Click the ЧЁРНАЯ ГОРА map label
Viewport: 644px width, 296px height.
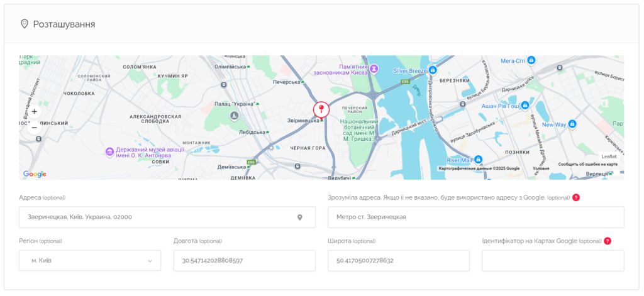click(x=308, y=148)
